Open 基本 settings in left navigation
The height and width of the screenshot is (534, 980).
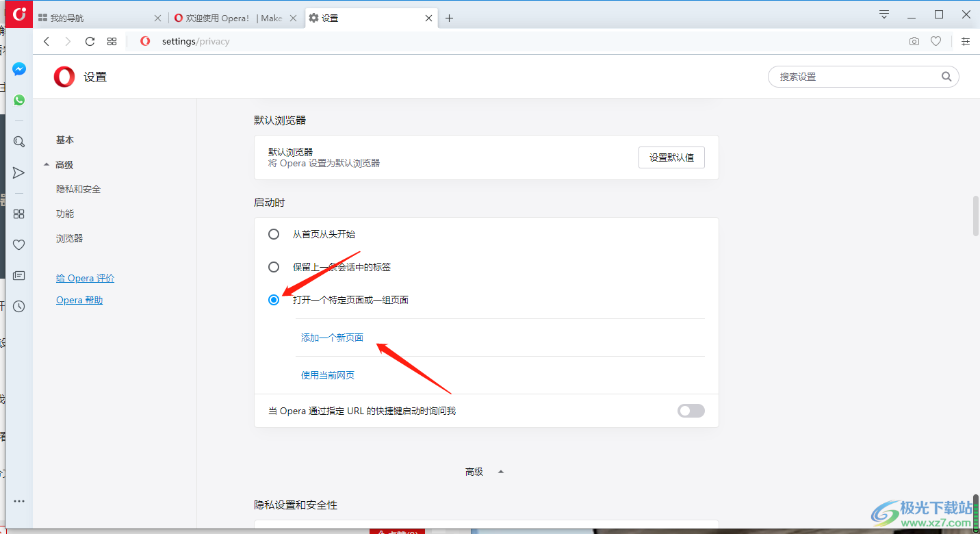65,140
